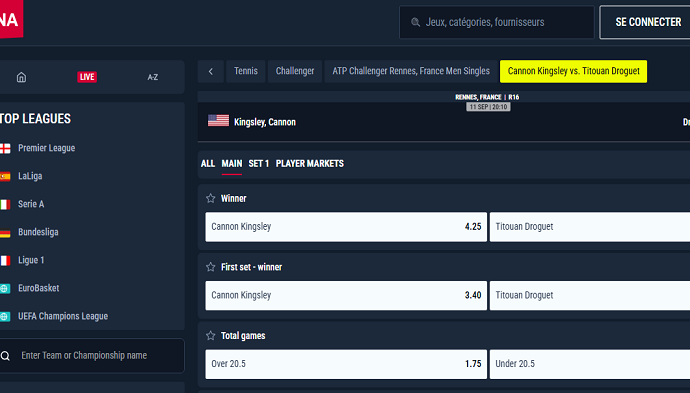The image size is (690, 393).
Task: Favorite the Winner market star
Action: 210,198
